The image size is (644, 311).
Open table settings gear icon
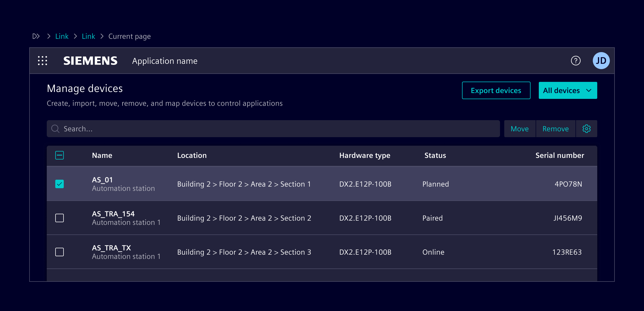pos(586,129)
